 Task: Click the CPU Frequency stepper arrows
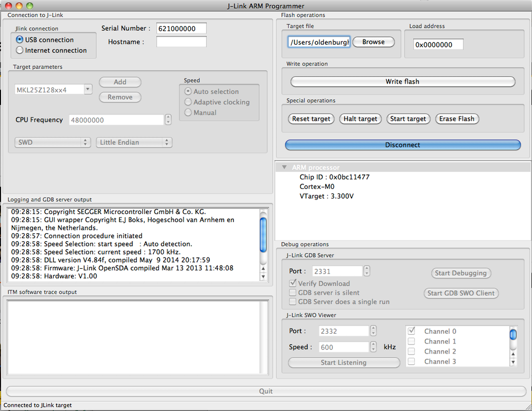(x=168, y=120)
